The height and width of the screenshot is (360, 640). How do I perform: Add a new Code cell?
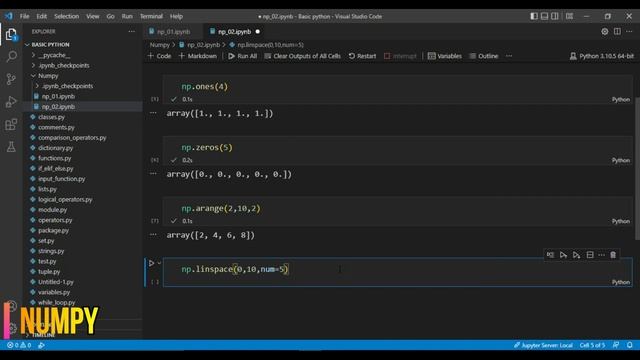tap(160, 56)
